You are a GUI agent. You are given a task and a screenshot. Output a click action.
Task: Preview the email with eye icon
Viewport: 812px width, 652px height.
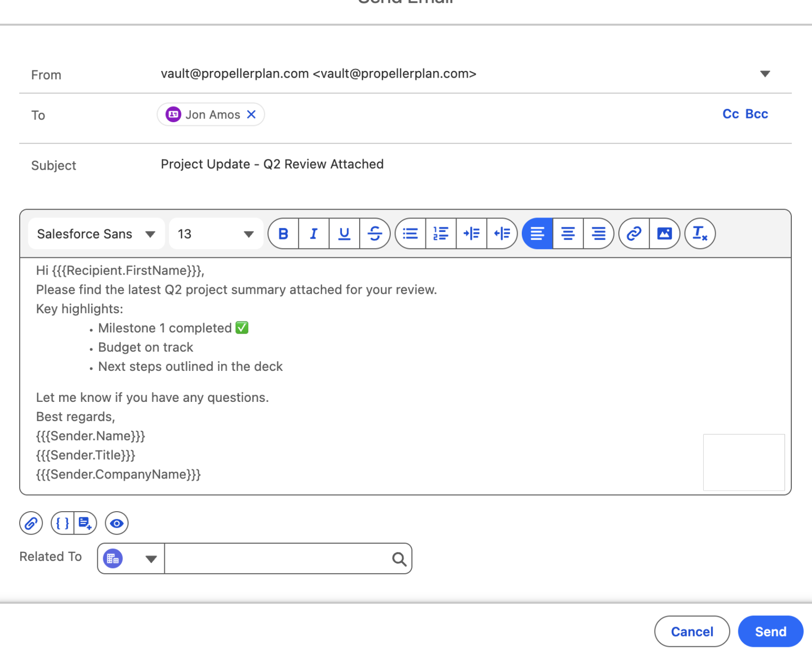117,523
